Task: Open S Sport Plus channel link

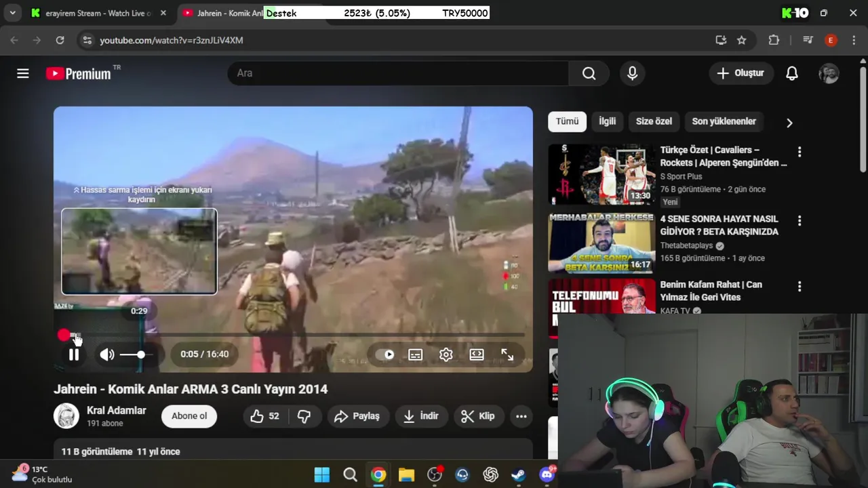Action: tap(681, 176)
